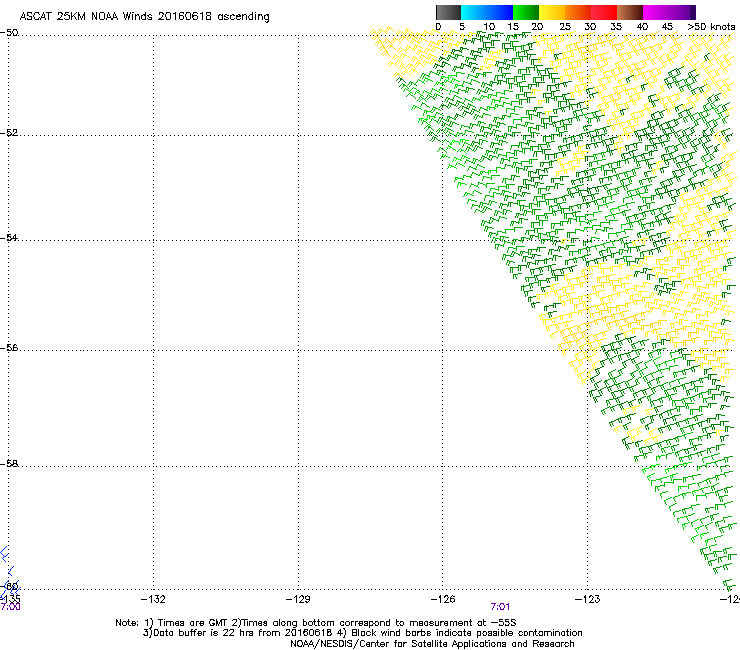Click the -126 longitude axis label
The height and width of the screenshot is (650, 740).
point(443,599)
